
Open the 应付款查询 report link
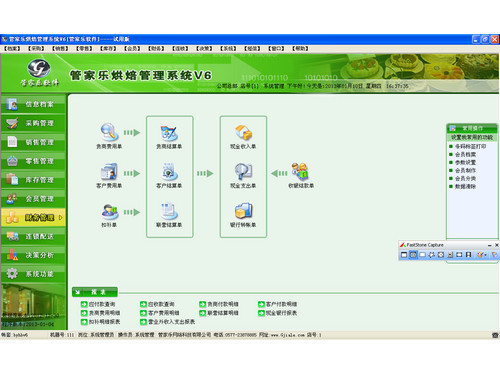point(98,304)
